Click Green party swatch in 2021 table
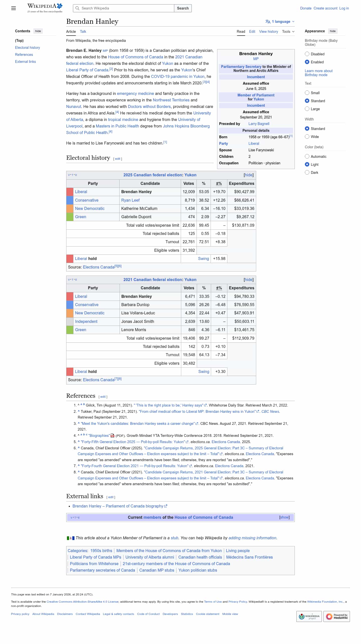 point(70,330)
